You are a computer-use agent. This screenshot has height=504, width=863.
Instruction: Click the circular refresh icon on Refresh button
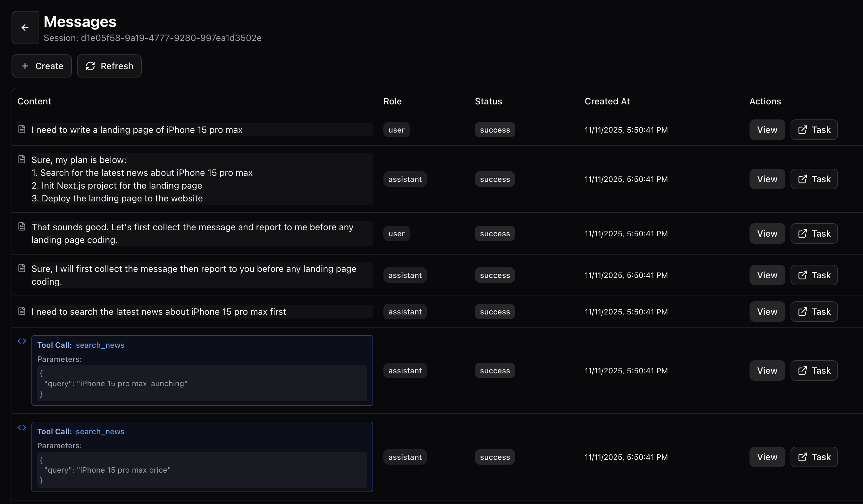(x=90, y=66)
